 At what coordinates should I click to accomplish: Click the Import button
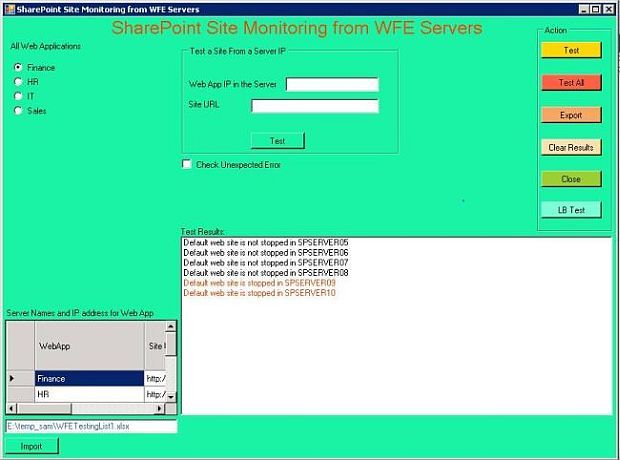(32, 446)
